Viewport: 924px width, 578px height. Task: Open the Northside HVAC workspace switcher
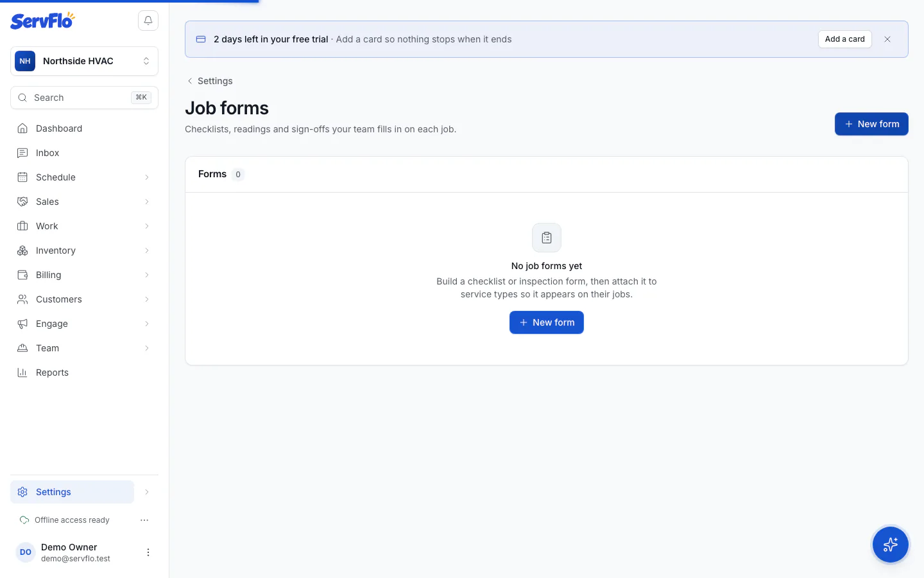click(85, 61)
